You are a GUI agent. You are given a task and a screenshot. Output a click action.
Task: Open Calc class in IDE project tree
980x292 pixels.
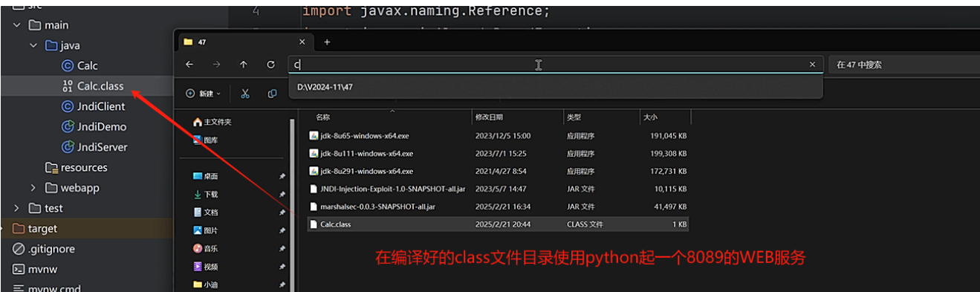pos(80,65)
